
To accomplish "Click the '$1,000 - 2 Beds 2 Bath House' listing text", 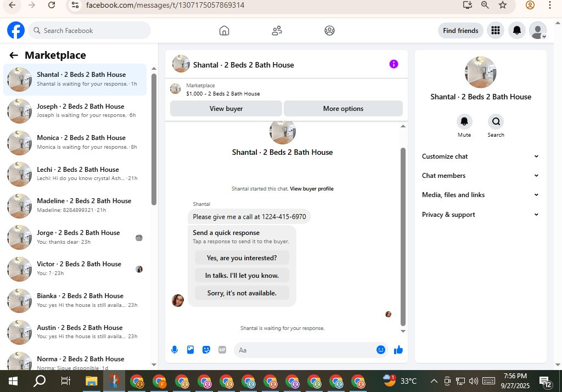I will [x=223, y=93].
